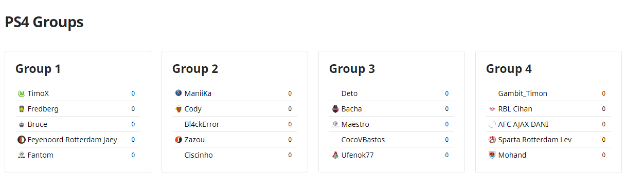Screen dimensions: 644x190
Task: Click the RB Leipzig logo beside RBL Cihan
Action: (492, 109)
